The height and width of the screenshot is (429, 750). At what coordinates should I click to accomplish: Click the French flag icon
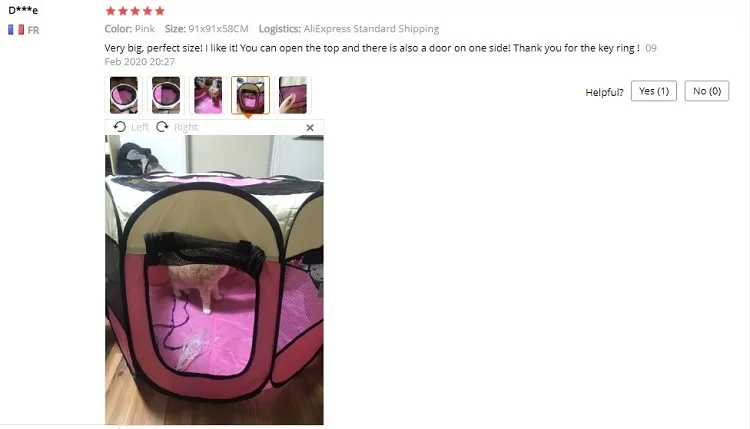16,30
